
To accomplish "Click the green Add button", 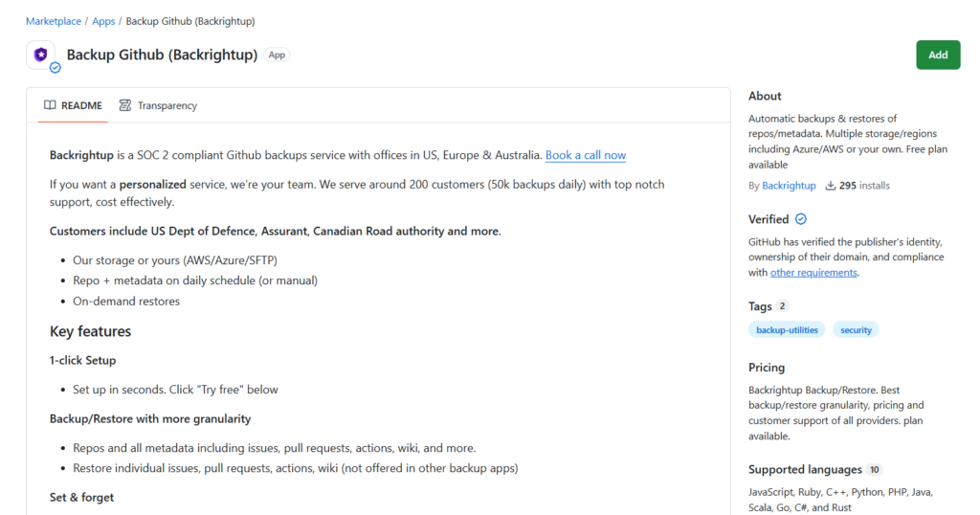I will click(938, 55).
